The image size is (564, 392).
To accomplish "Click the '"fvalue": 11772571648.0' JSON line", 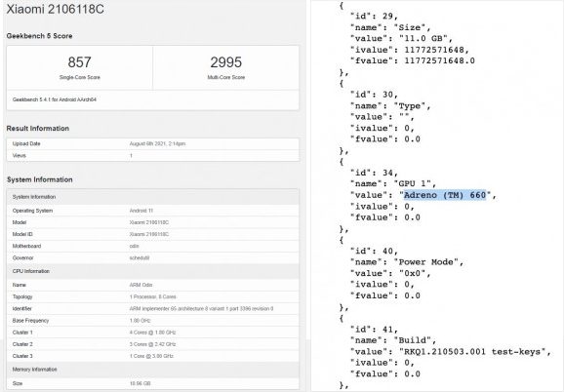I will pyautogui.click(x=413, y=60).
